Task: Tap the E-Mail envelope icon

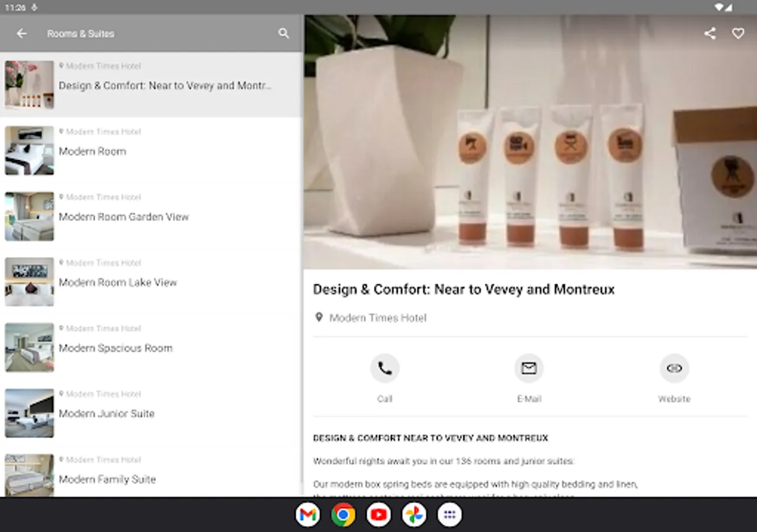Action: (x=529, y=368)
